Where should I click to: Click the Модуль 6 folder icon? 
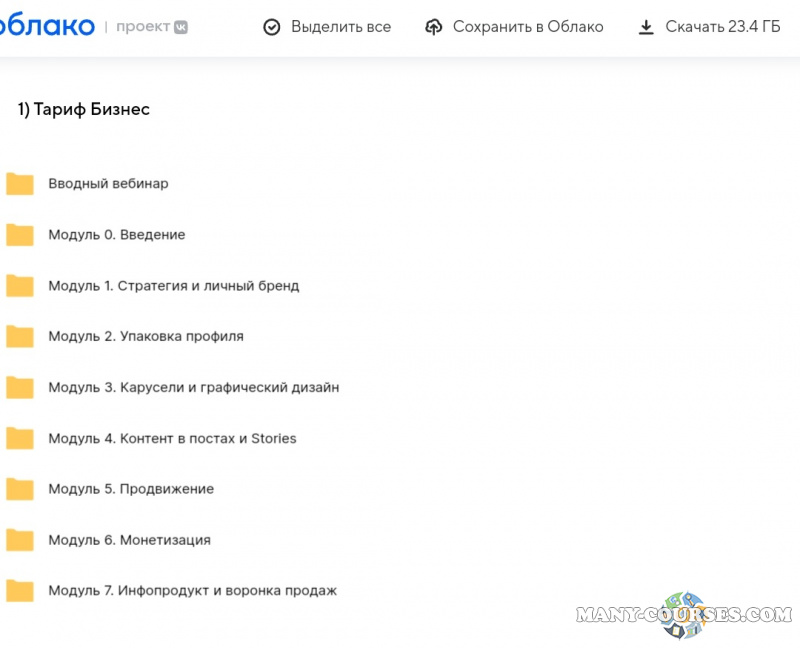click(x=20, y=540)
